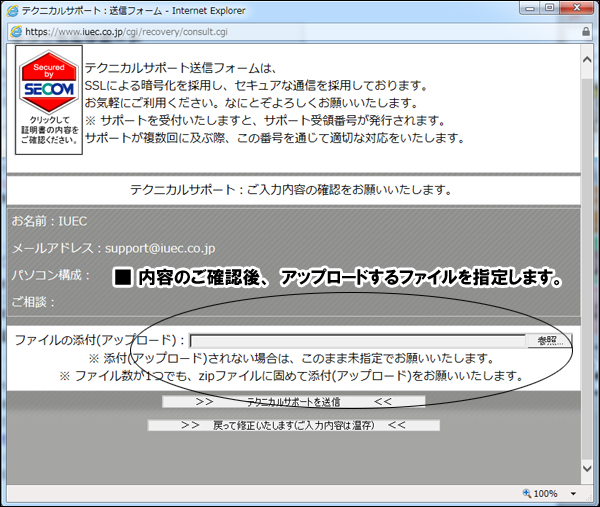Click the email address support@iuec.co.jp
This screenshot has height=507, width=600.
tap(160, 248)
